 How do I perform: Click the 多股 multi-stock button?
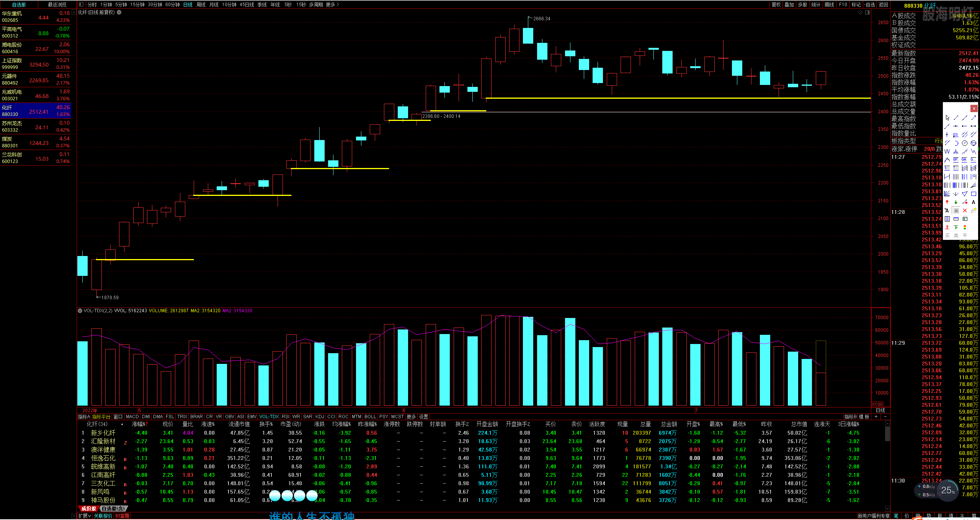[x=802, y=5]
